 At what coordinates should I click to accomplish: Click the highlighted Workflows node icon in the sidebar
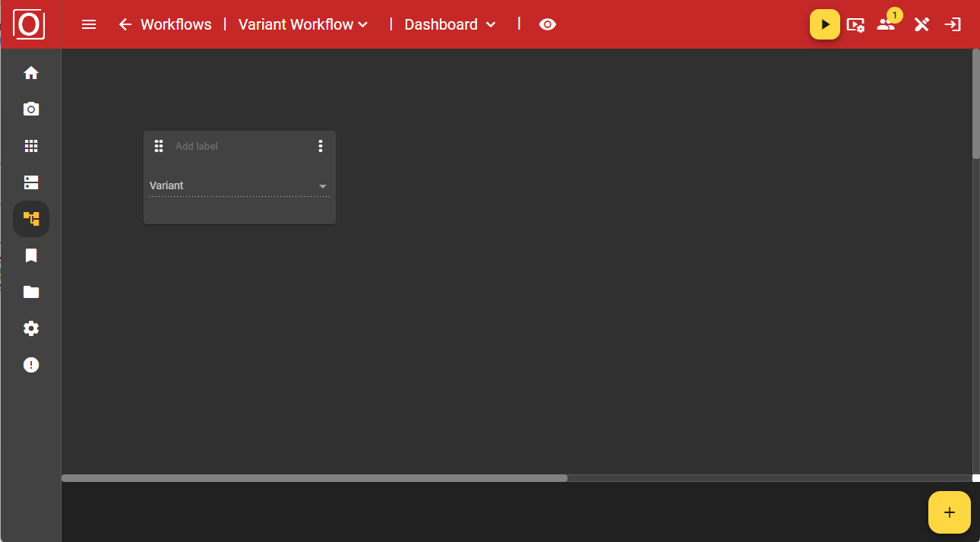(30, 218)
